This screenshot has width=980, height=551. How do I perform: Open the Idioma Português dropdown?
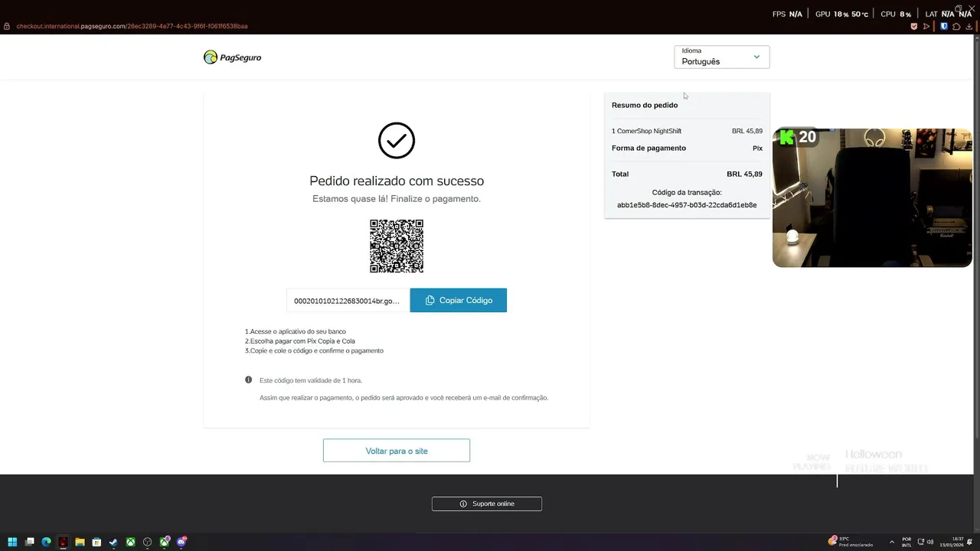tap(721, 57)
